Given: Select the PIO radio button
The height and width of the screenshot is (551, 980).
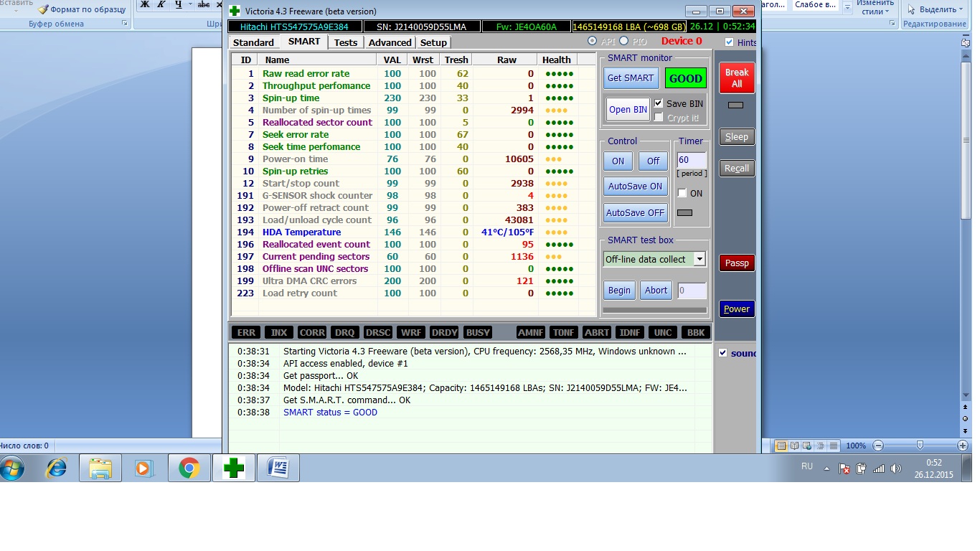Looking at the screenshot, I should (623, 41).
